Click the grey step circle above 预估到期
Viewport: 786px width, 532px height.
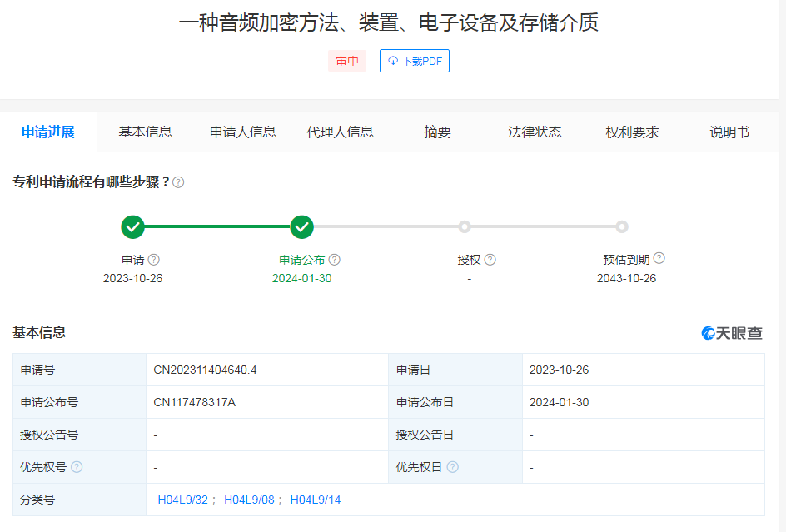click(622, 226)
